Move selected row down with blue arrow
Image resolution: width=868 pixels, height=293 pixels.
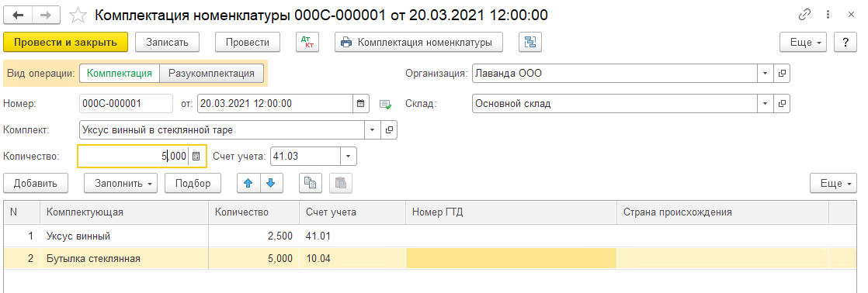tap(270, 184)
